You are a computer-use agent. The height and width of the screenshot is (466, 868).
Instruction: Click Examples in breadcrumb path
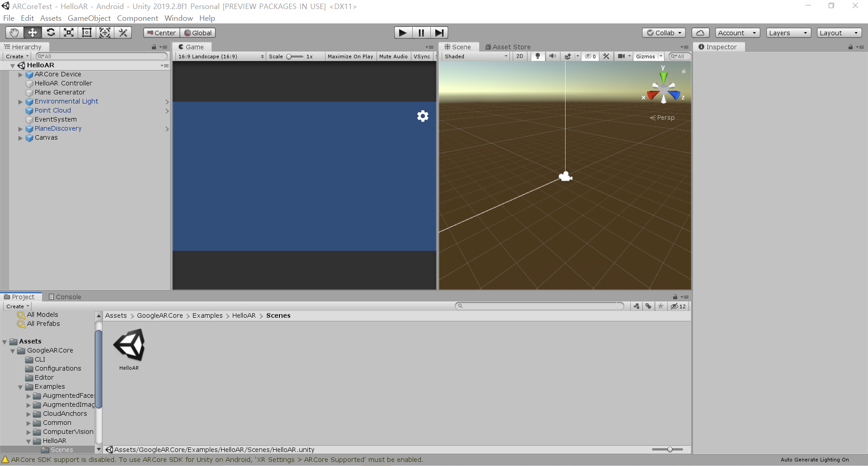click(x=208, y=315)
